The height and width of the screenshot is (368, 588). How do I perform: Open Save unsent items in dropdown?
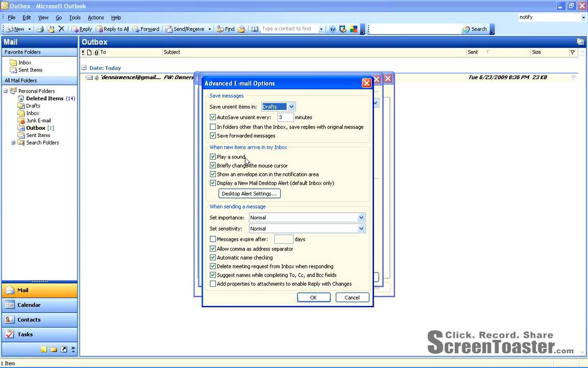coord(291,107)
